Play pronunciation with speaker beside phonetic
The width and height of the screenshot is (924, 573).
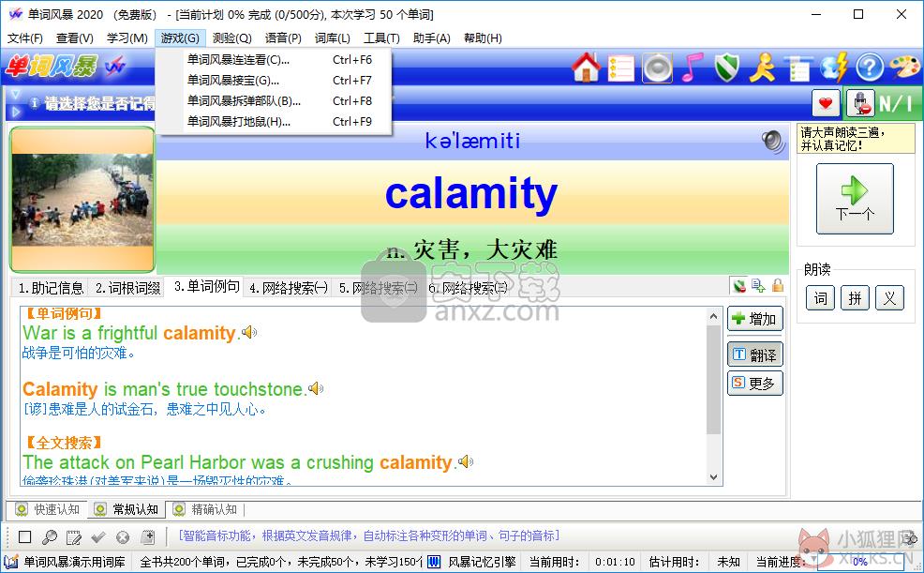(x=772, y=142)
